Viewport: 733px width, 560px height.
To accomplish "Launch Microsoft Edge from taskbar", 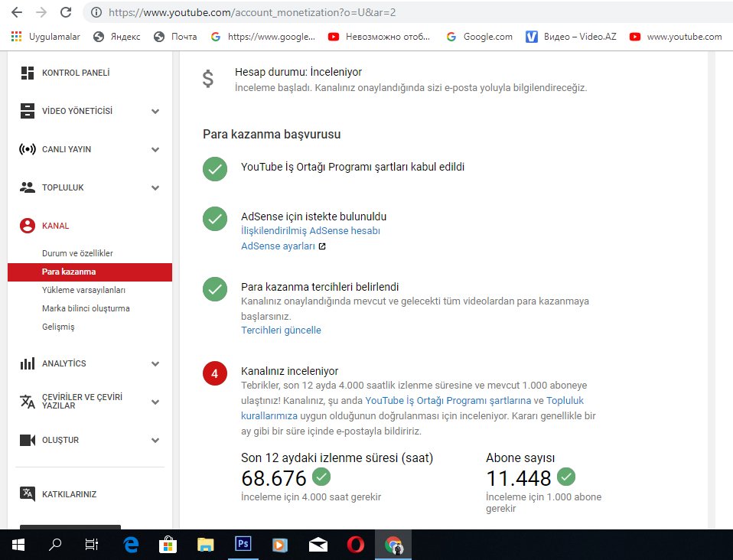I will pos(131,545).
